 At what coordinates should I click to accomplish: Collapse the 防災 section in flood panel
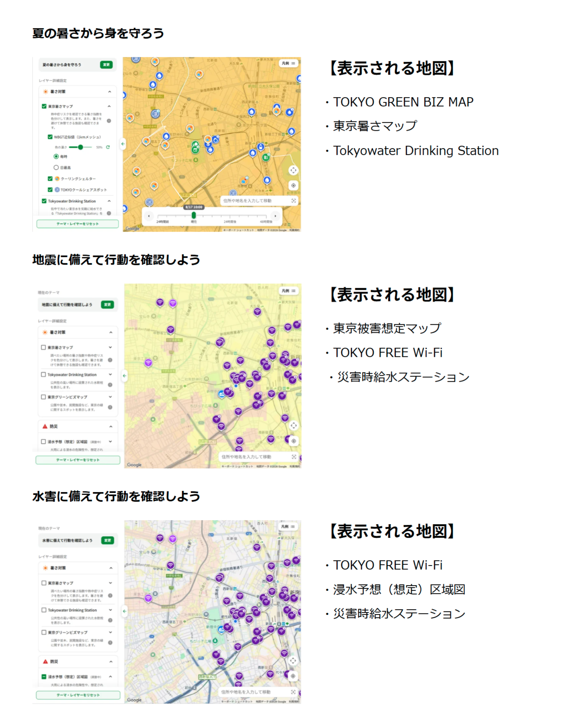pyautogui.click(x=110, y=661)
